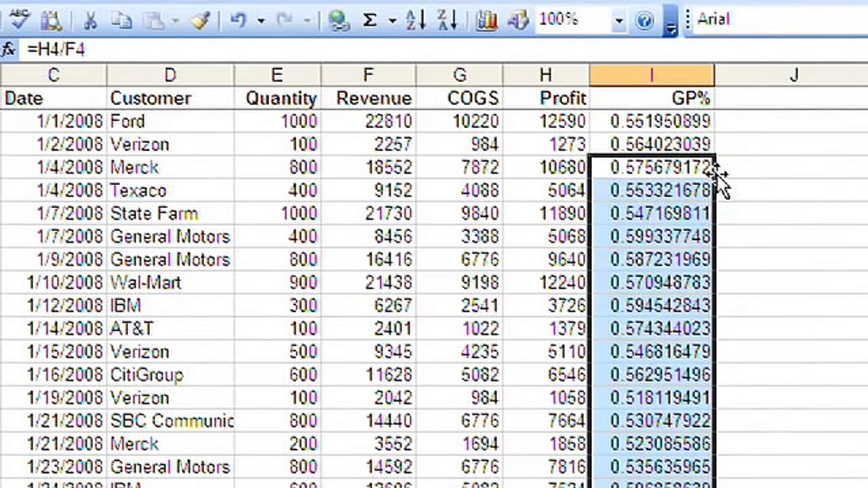Open the Research tool icon

coord(52,19)
